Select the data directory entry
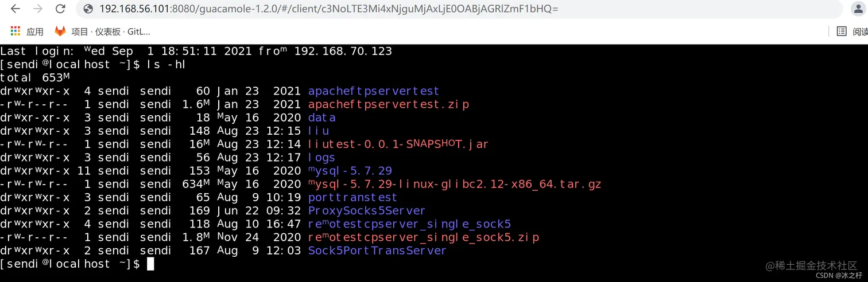The height and width of the screenshot is (282, 868). tap(322, 117)
